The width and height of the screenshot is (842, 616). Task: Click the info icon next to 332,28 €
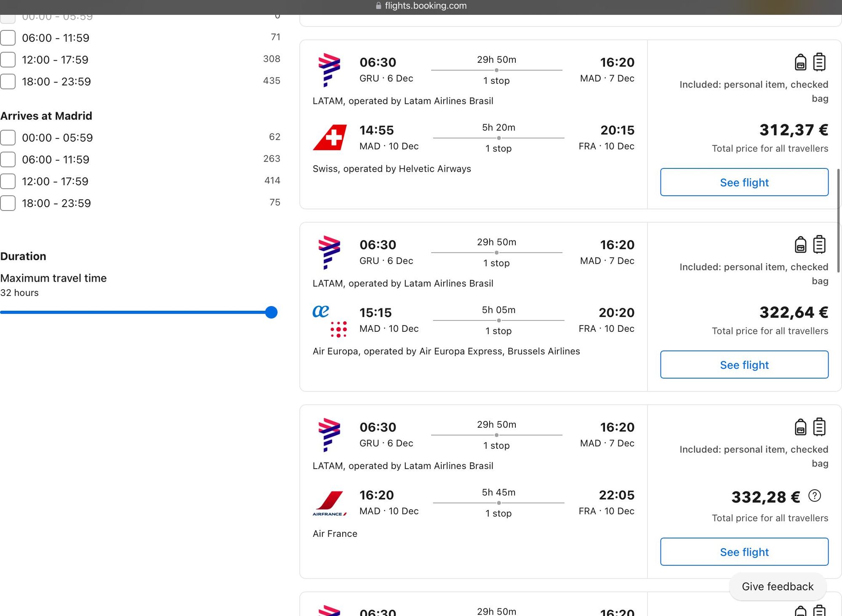(x=815, y=496)
